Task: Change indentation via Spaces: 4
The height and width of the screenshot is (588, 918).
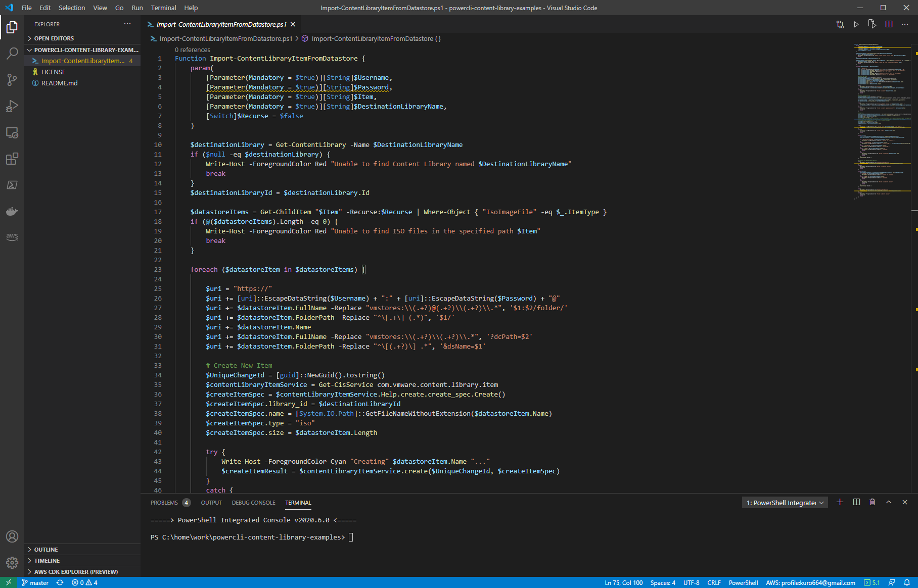Action: pyautogui.click(x=663, y=582)
